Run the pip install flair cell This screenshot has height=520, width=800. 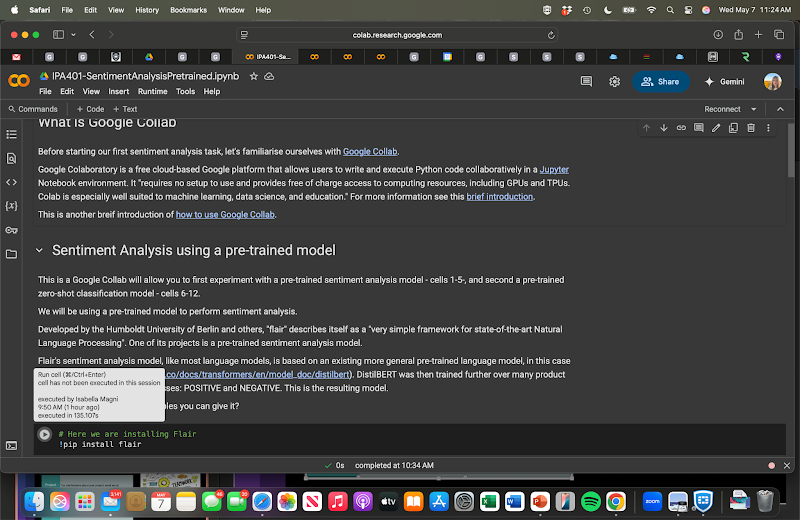(x=44, y=434)
